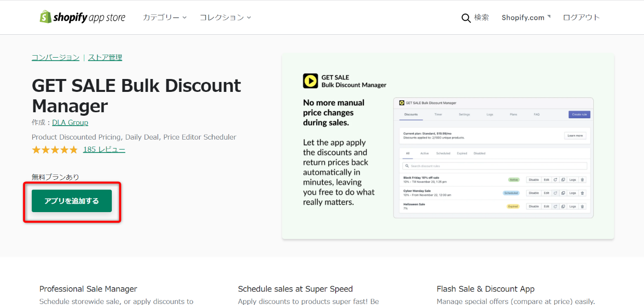The image size is (644, 305).
Task: Click Edit on Cyber Monday Sale
Action: [547, 193]
